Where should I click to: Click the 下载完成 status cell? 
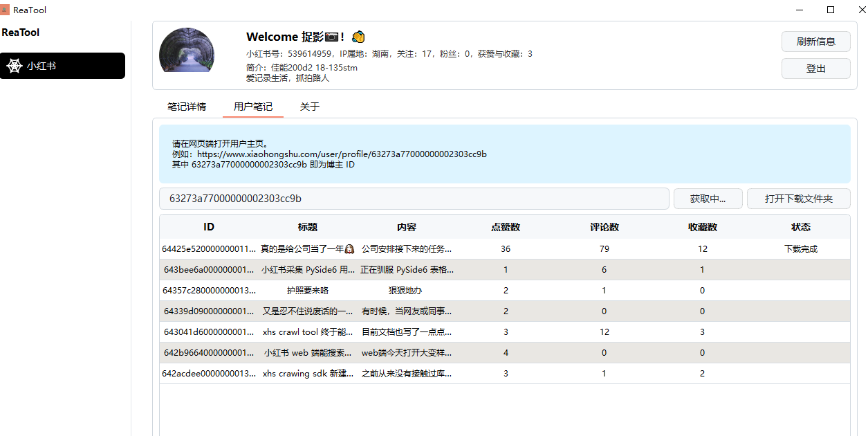pos(801,249)
